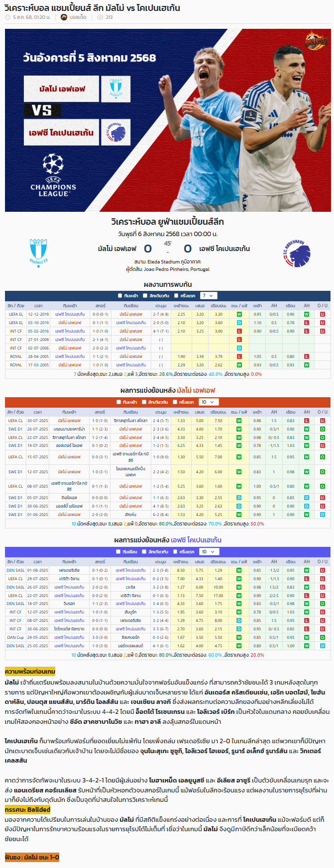The width and height of the screenshot is (334, 868).
Task: Click green W result badge for 30-07-2025 Malmö match
Action: click(239, 421)
